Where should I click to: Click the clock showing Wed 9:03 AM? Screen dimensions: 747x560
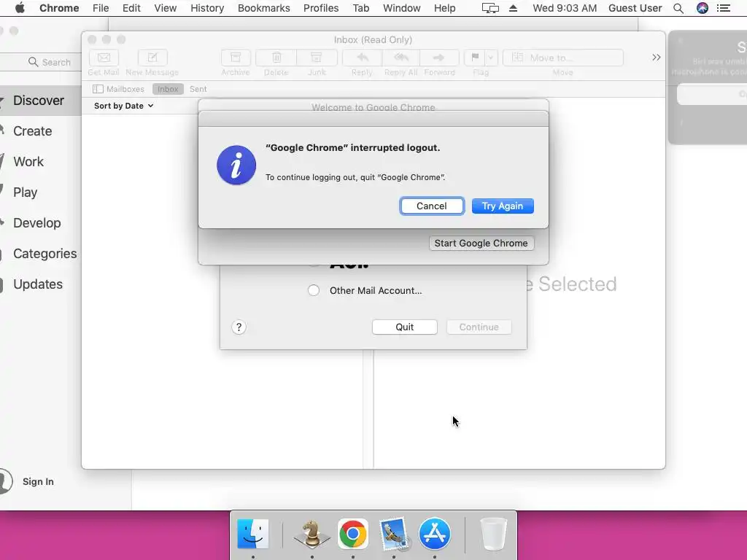click(x=565, y=8)
